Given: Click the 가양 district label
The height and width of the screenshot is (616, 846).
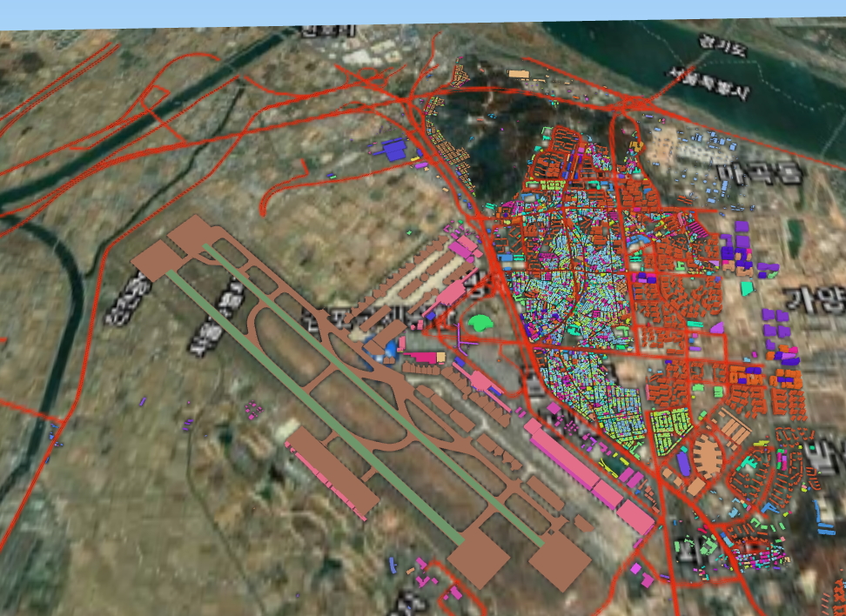Looking at the screenshot, I should pyautogui.click(x=815, y=300).
